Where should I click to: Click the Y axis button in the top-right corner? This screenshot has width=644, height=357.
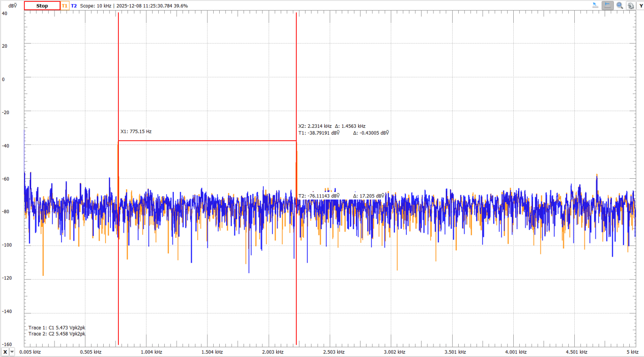pos(641,5)
